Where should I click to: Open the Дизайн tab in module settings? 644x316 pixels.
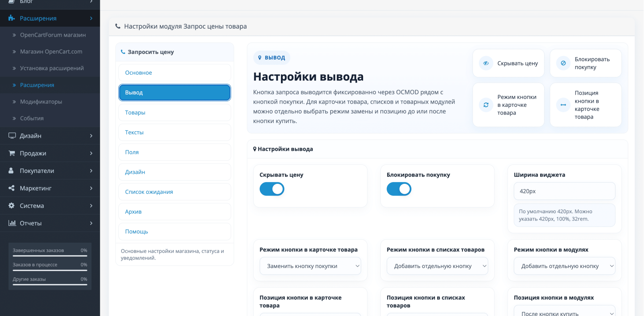point(175,172)
